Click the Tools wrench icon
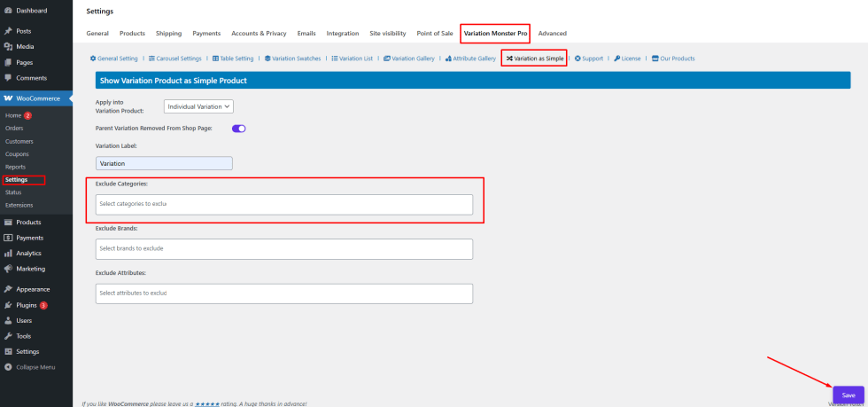This screenshot has height=407, width=868. [x=8, y=335]
